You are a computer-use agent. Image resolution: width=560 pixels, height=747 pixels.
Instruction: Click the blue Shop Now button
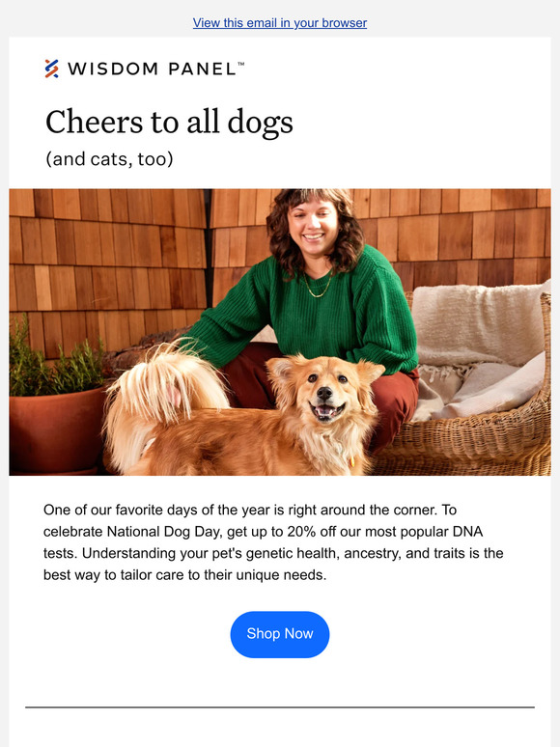[x=280, y=634]
